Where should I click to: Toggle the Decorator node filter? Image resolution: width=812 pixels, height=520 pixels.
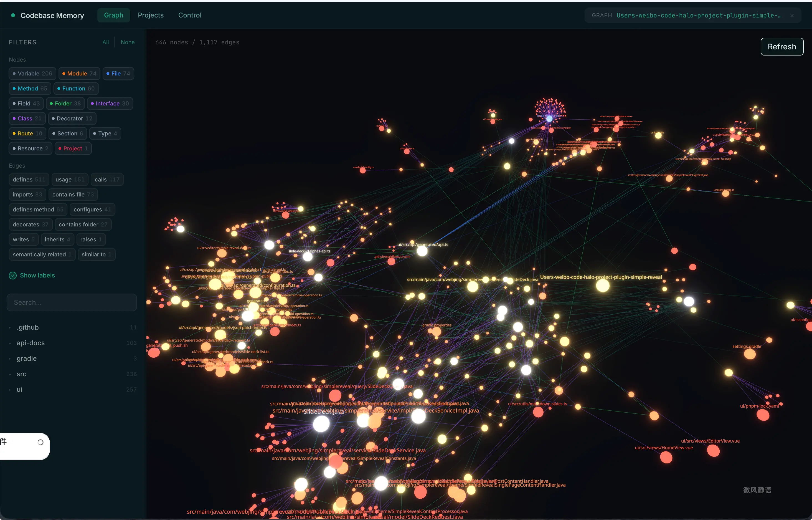point(72,118)
